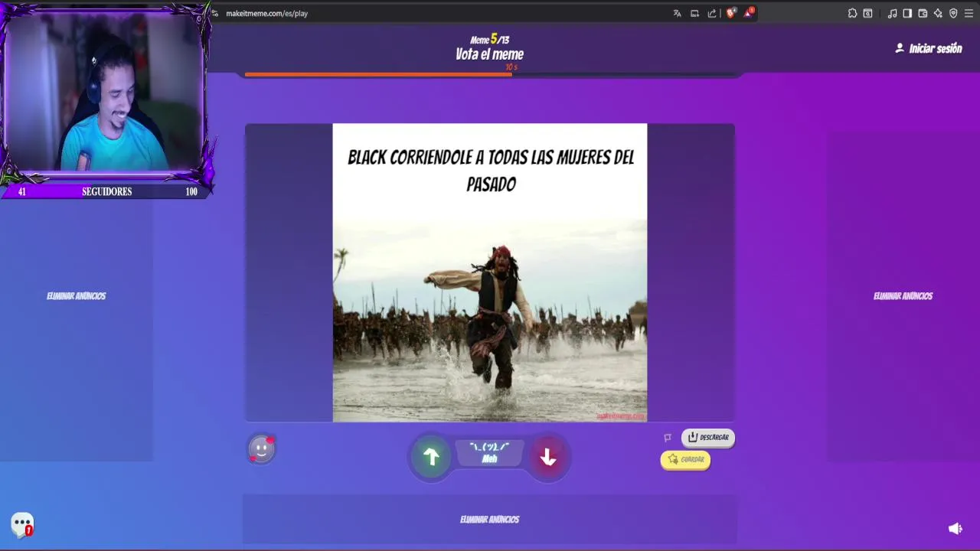The height and width of the screenshot is (551, 980).
Task: Upvote the meme with the green arrow
Action: coord(431,457)
